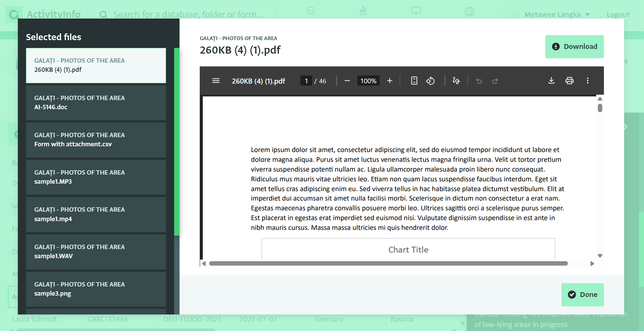Rotate the PDF counterclockwise
Screen dimensions: 644x331
tap(430, 81)
